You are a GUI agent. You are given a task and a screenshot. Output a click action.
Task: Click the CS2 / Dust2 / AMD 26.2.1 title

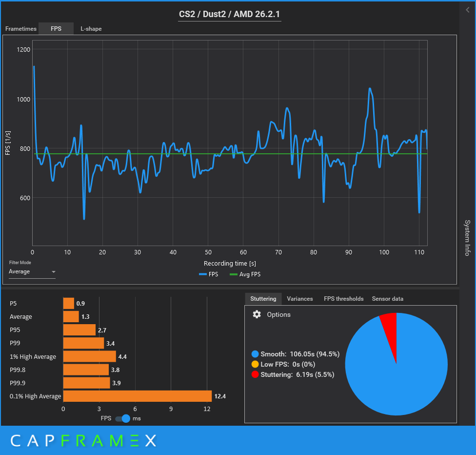pyautogui.click(x=229, y=14)
